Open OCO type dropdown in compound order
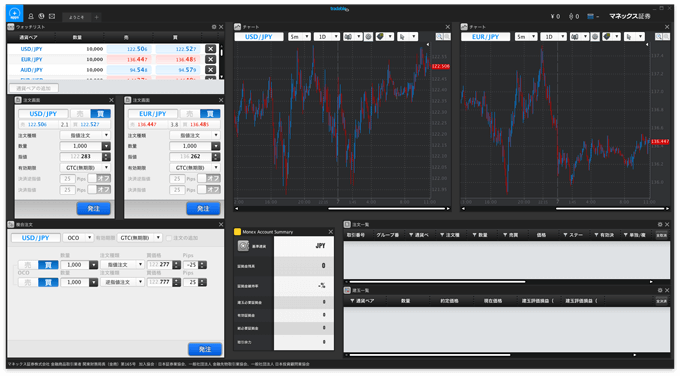This screenshot has height=376, width=680. pyautogui.click(x=78, y=238)
